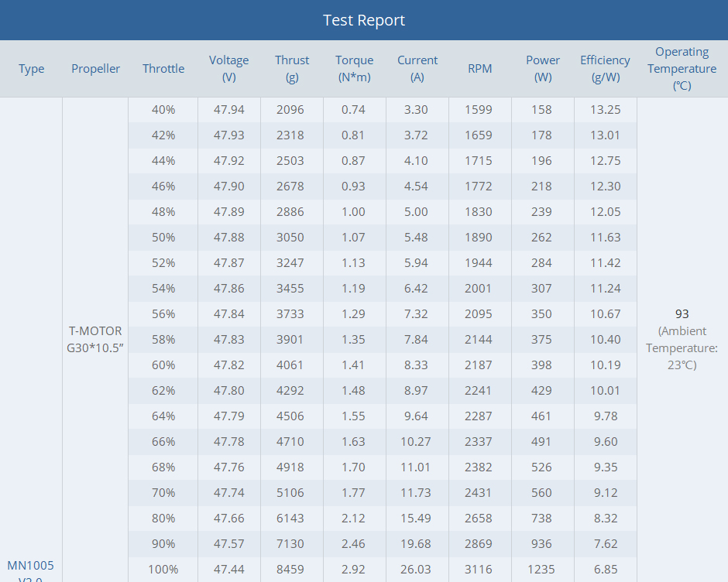The height and width of the screenshot is (582, 728).
Task: Click the Voltage (V) column header
Action: pyautogui.click(x=229, y=69)
